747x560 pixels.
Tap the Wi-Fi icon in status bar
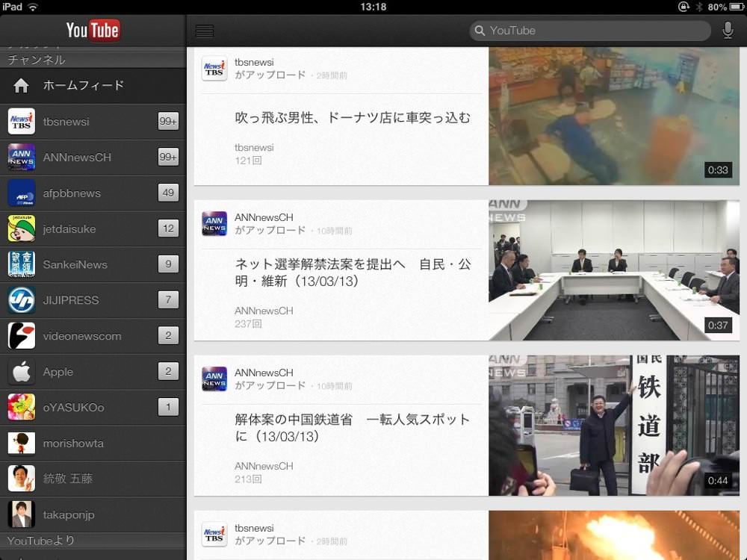pyautogui.click(x=33, y=7)
